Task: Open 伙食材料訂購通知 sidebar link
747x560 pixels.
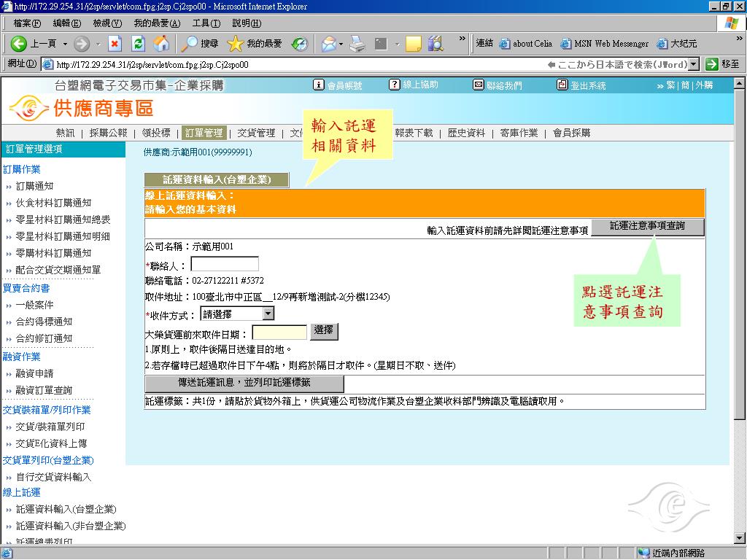Action: (x=53, y=203)
